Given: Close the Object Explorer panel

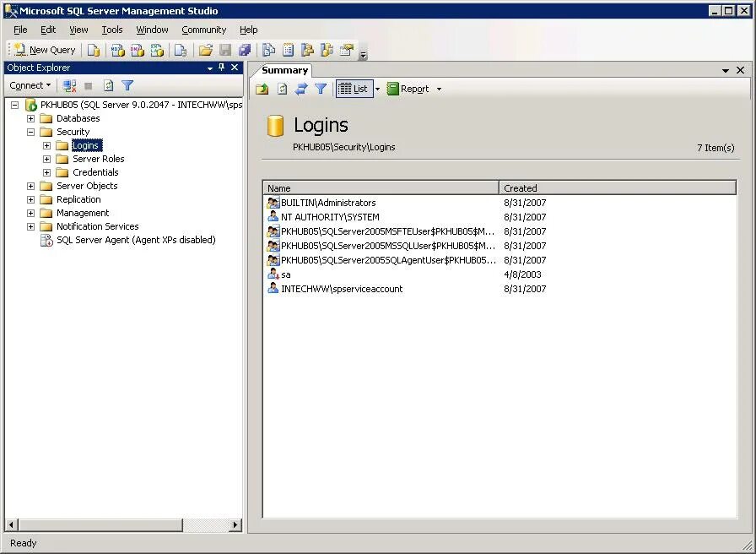Looking at the screenshot, I should 235,68.
